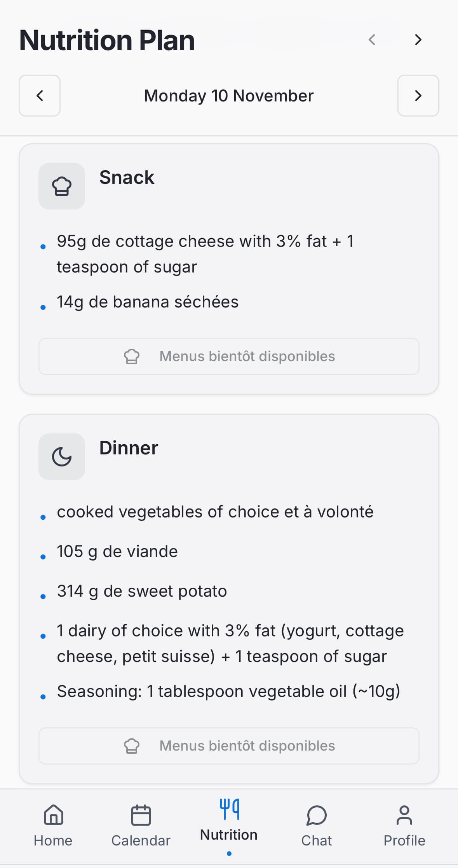Viewport: 458px width, 868px height.
Task: Tap the Nutrition fork and knife icon
Action: [229, 809]
